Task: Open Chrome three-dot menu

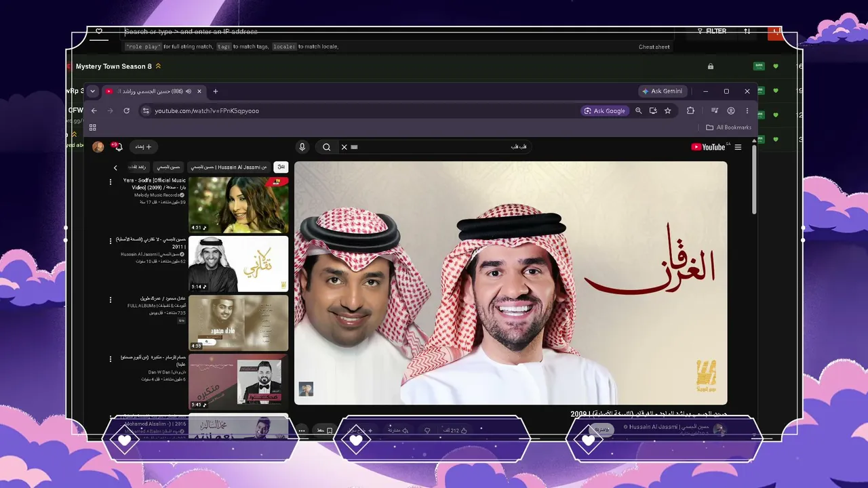Action: [747, 110]
